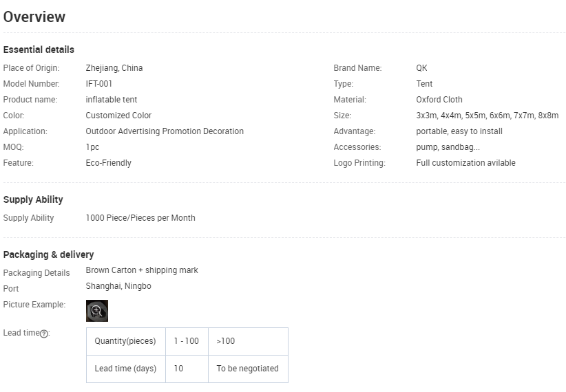Click the 1000 Piece/Pieces per Month value
Image resolution: width=566 pixels, height=392 pixels.
[x=140, y=218]
